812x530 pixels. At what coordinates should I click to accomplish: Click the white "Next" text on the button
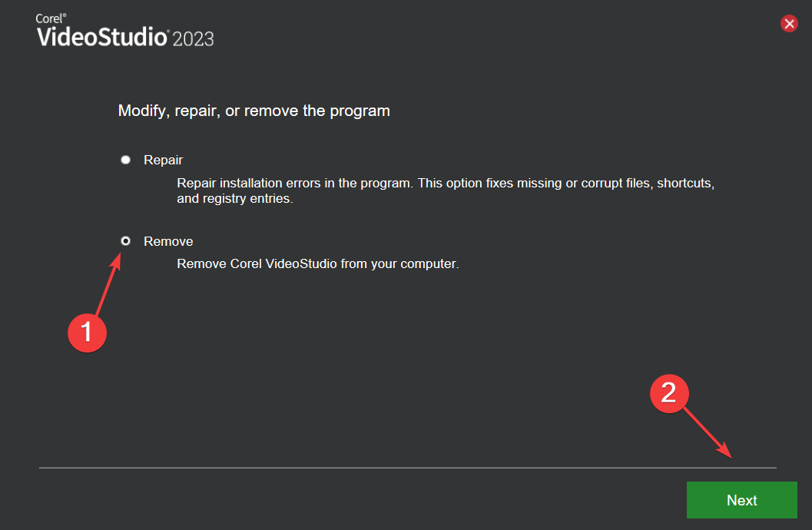pyautogui.click(x=741, y=500)
